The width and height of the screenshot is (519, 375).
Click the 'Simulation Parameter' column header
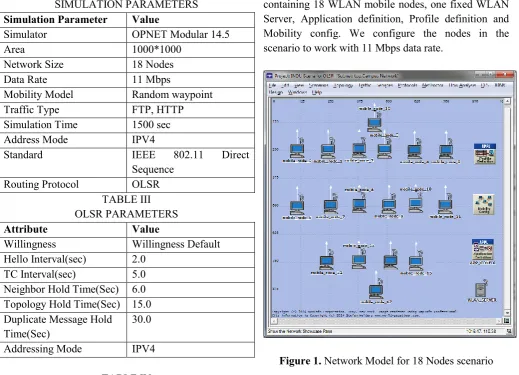click(x=55, y=19)
